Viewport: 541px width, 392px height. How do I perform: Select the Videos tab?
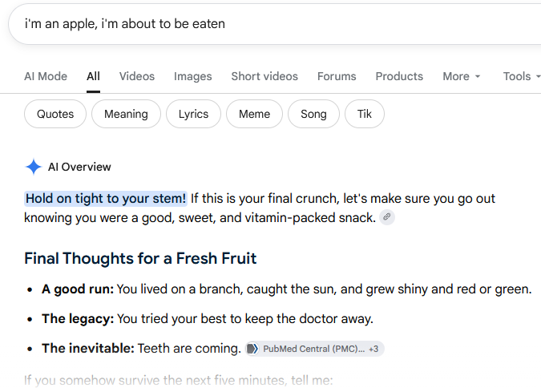pos(137,76)
